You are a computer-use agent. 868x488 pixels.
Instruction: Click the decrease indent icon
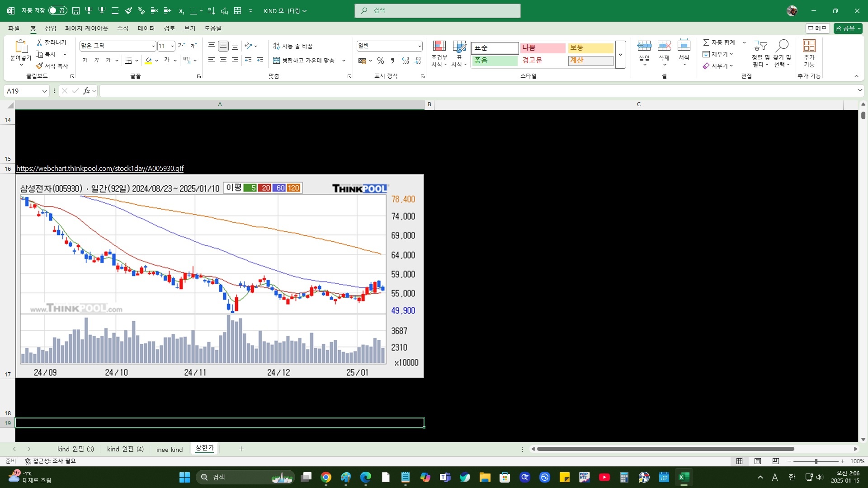[248, 61]
